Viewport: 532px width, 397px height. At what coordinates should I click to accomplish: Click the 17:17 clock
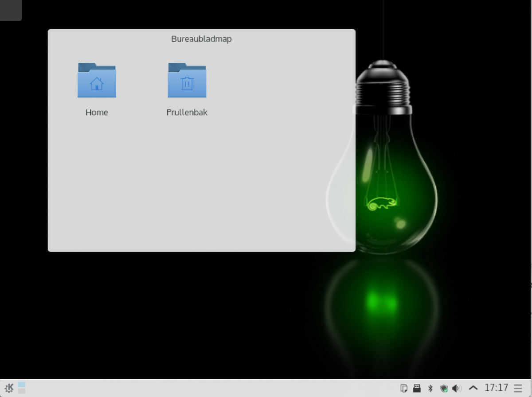pos(496,388)
